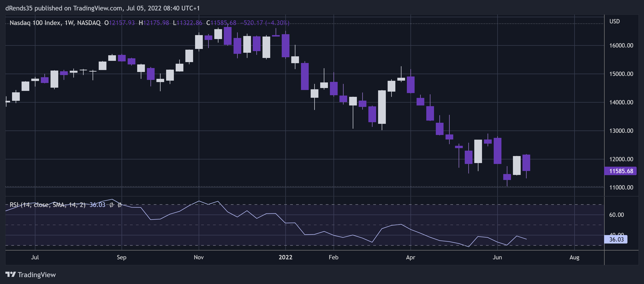Click the USD currency label
This screenshot has width=644, height=284.
click(615, 21)
